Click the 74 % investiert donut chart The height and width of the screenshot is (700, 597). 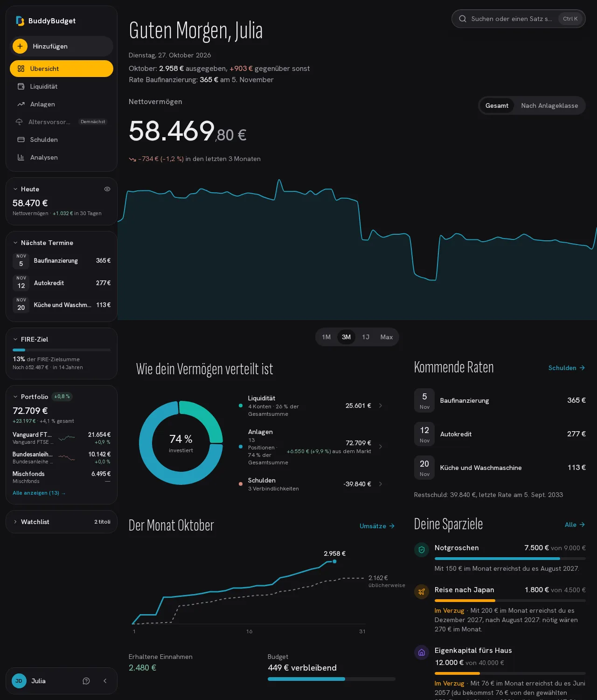(181, 443)
